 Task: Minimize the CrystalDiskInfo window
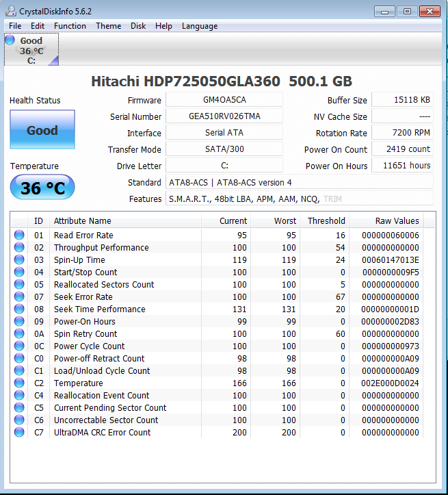click(384, 12)
